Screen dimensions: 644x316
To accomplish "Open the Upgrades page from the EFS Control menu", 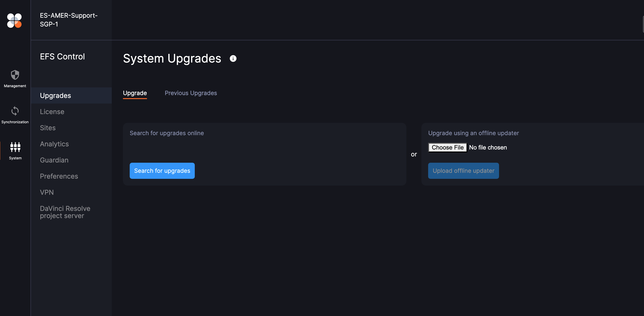I will coord(55,95).
